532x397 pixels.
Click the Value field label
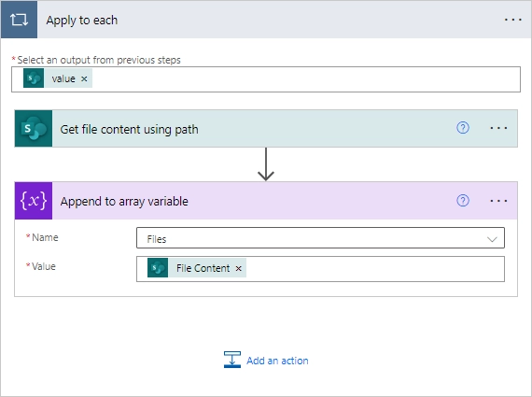(x=44, y=266)
